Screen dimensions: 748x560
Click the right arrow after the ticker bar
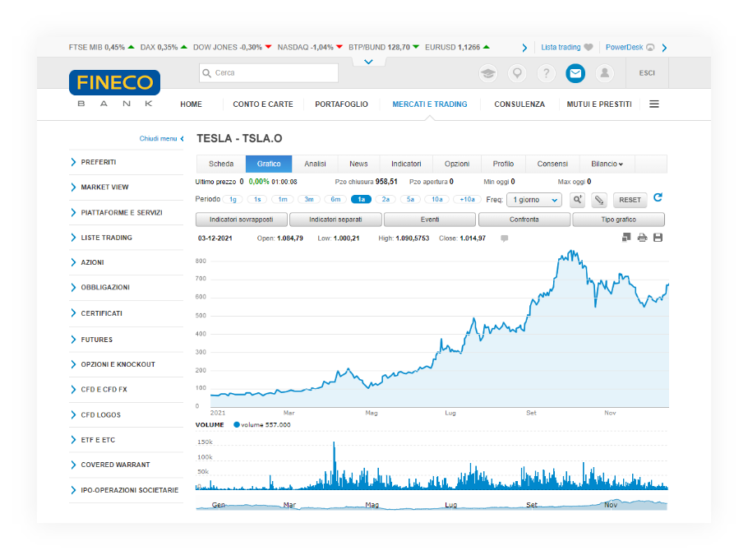pos(524,48)
